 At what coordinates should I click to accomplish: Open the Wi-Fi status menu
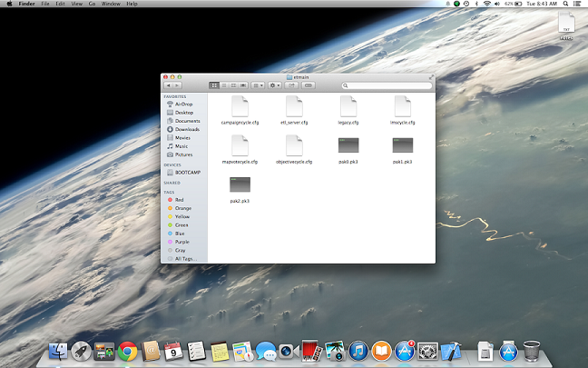coord(486,4)
